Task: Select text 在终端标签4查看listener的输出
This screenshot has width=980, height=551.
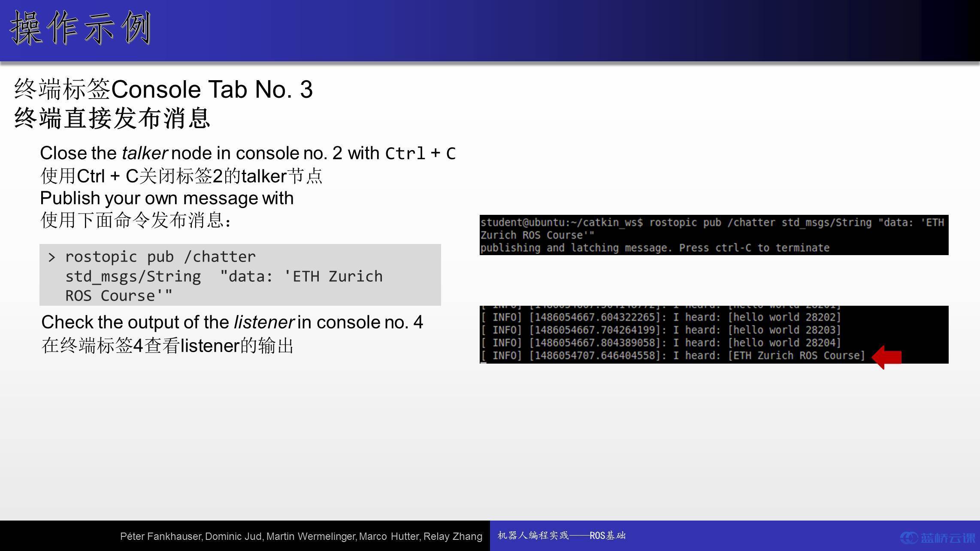Action: (x=167, y=346)
